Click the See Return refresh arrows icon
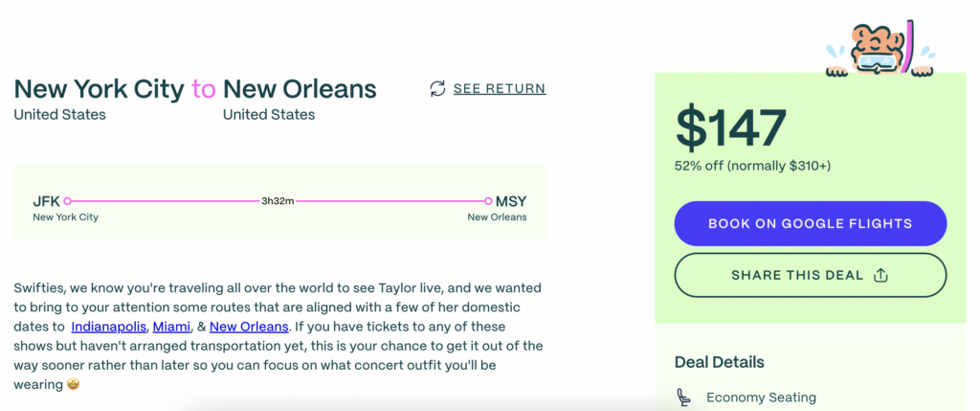 [x=437, y=89]
